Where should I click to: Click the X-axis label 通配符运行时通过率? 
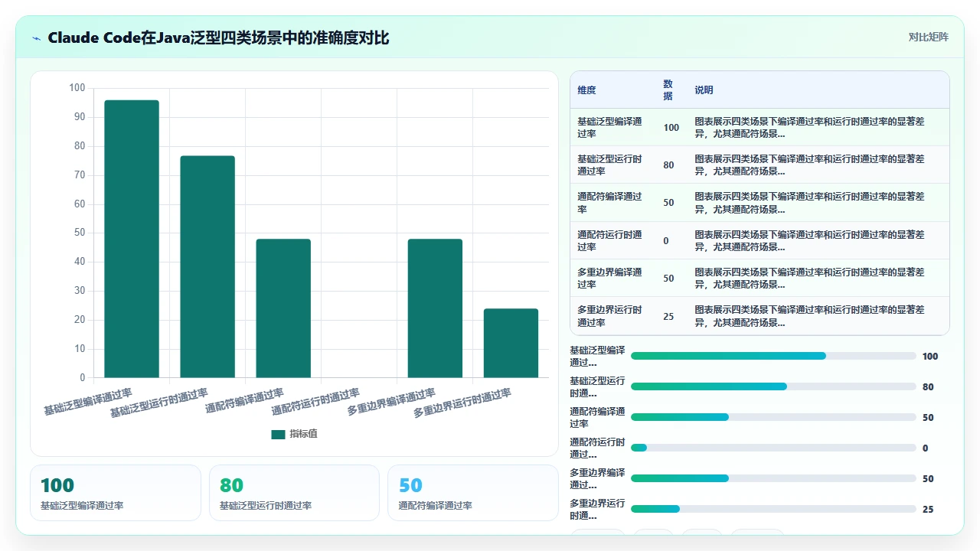point(315,402)
